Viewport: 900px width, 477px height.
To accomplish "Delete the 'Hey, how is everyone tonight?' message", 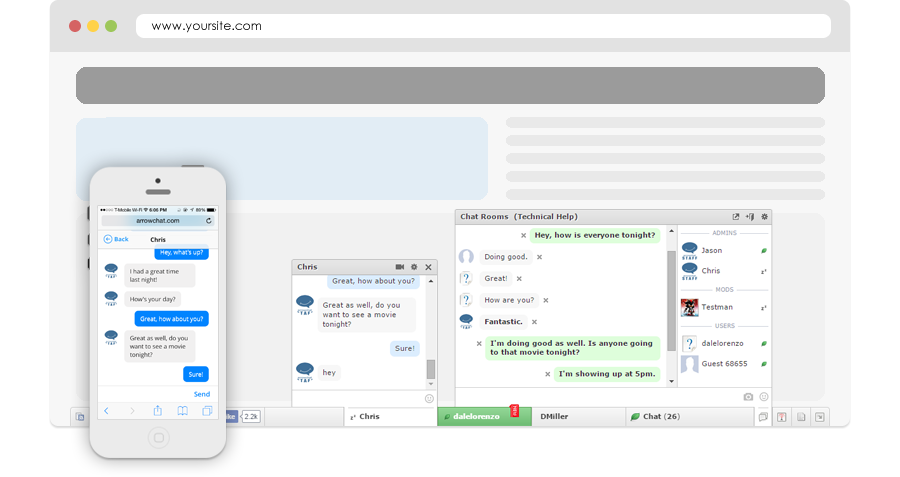I will (523, 235).
